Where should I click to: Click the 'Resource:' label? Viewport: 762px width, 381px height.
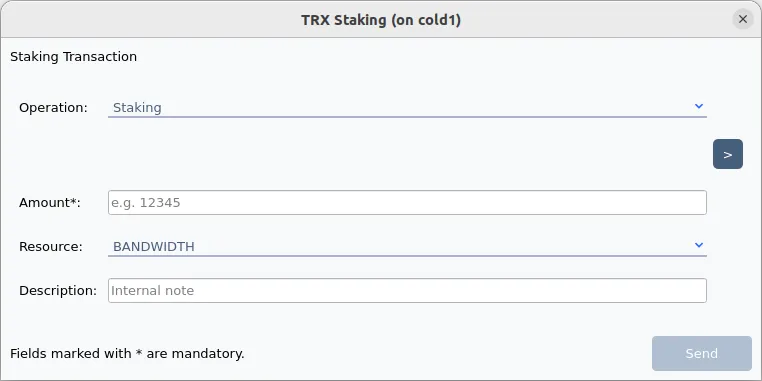pos(51,246)
